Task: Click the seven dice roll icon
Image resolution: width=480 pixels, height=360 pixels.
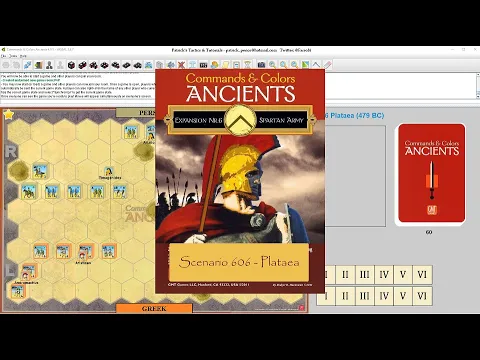Action: point(137,65)
